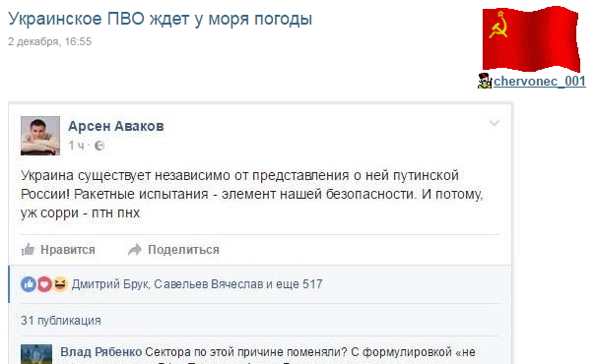Viewport: 594px width, 364px height.
Task: Click the Share arrow icon
Action: pos(135,250)
